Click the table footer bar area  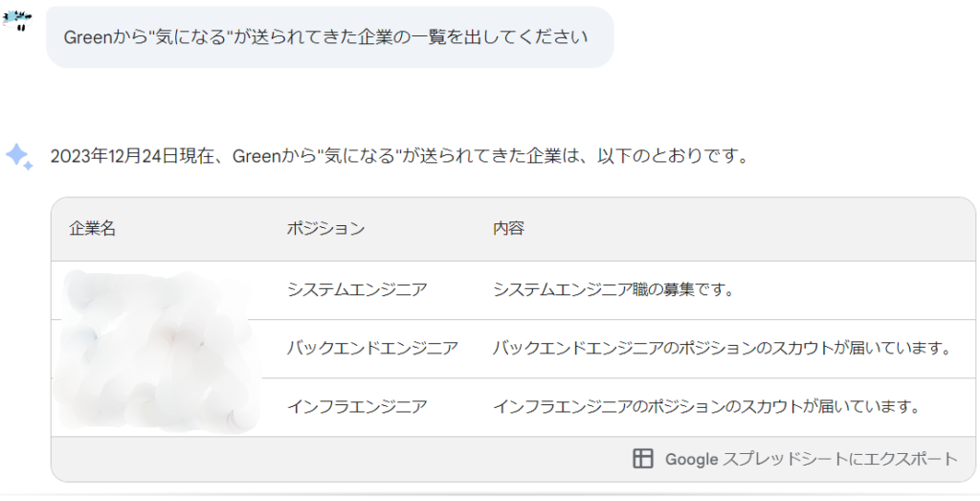513,459
